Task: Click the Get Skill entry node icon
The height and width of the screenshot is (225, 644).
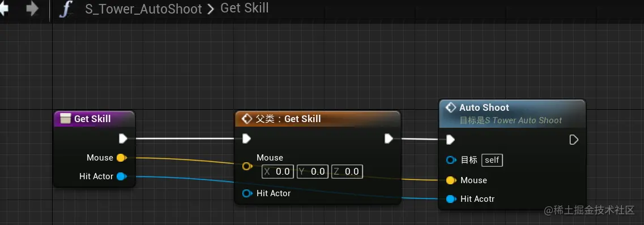Action: 65,119
